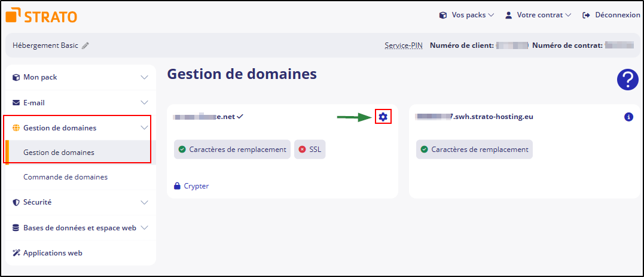Click the info icon on the strato-hosting.eu card
644x277 pixels.
click(628, 117)
